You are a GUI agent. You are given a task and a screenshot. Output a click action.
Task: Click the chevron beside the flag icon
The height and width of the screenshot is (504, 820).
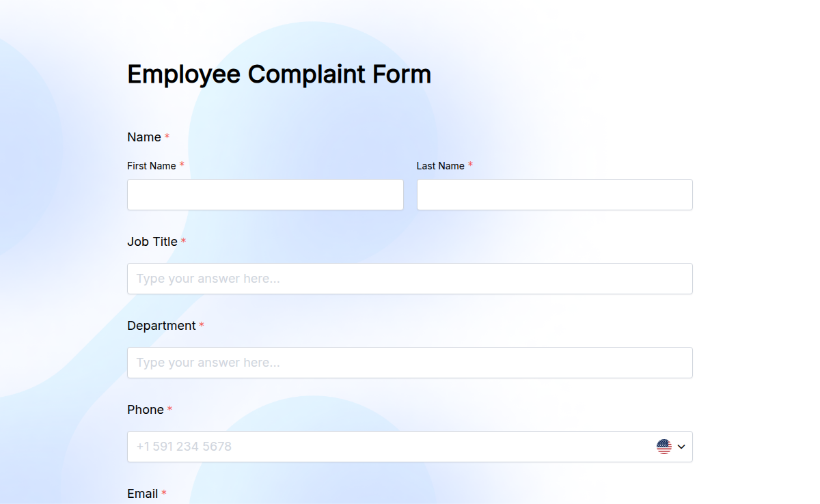point(681,446)
